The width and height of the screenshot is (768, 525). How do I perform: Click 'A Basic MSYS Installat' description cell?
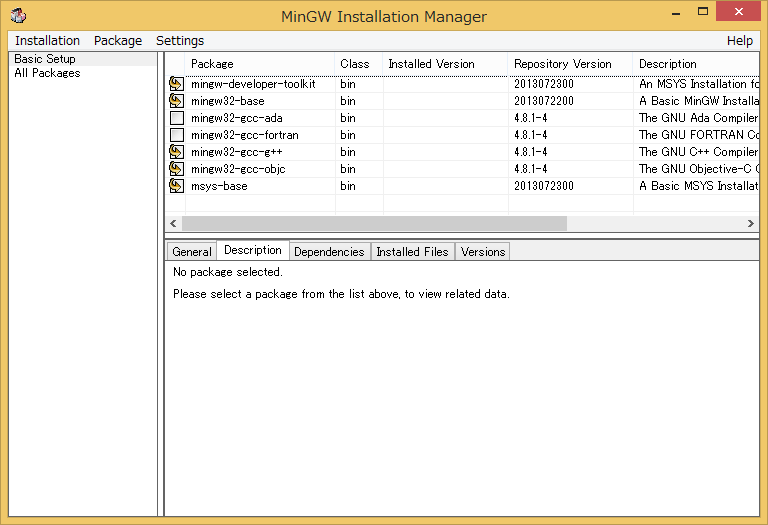[x=698, y=186]
